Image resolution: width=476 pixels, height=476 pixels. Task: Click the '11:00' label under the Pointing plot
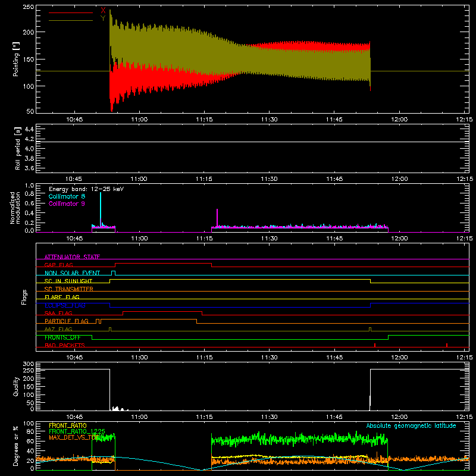coord(139,120)
